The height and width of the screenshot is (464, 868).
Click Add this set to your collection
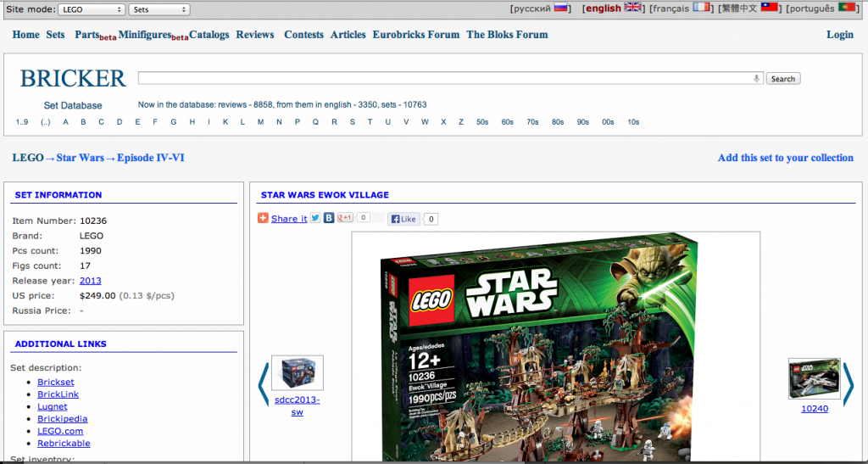point(786,158)
